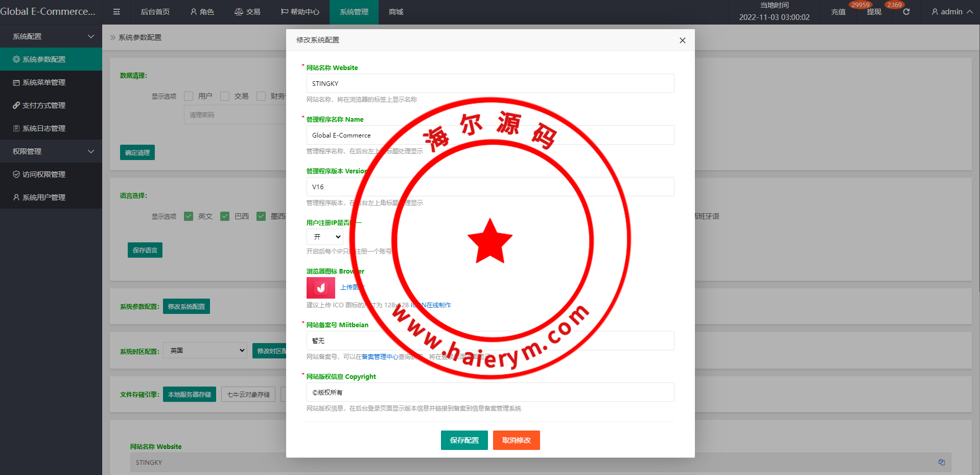Uncheck the 巴西 language checkbox
Image resolution: width=980 pixels, height=475 pixels.
tap(225, 216)
